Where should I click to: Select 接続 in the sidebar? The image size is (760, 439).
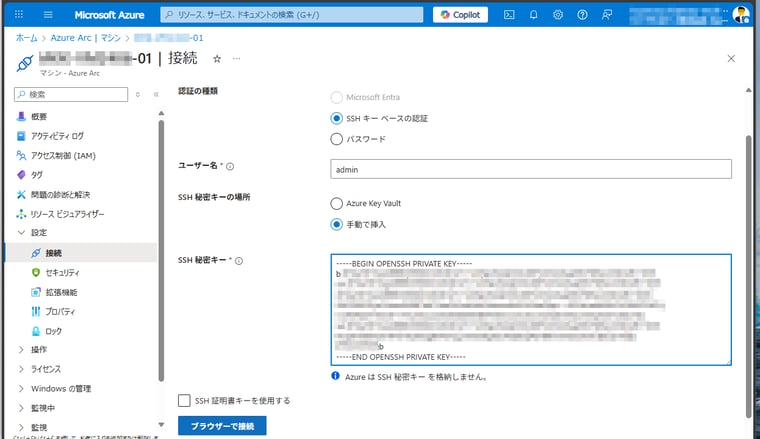point(81,253)
